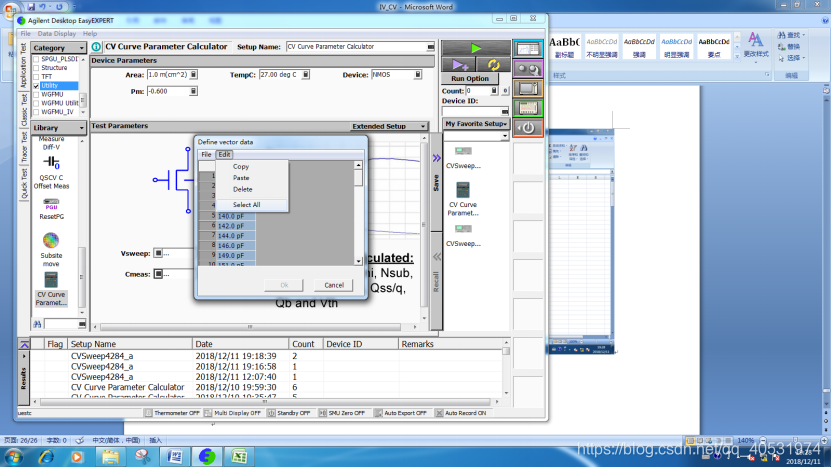
Task: Toggle Standby OFF in status bar
Action: point(289,413)
